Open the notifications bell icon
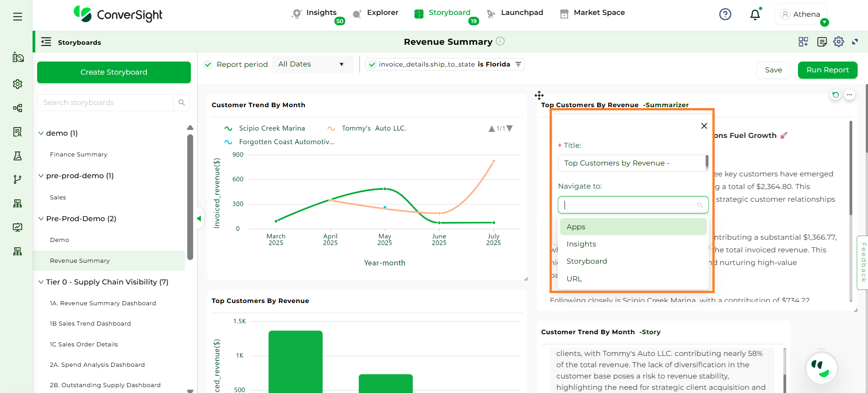868x393 pixels. point(755,15)
